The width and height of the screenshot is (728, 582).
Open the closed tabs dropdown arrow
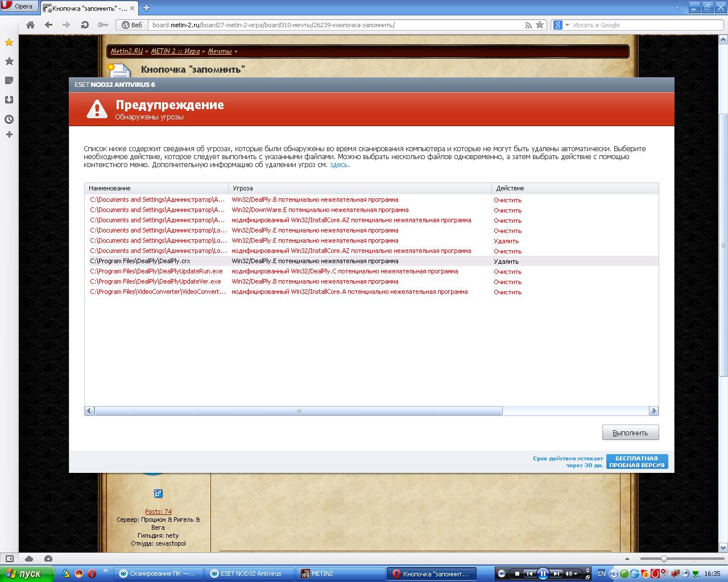point(677,8)
